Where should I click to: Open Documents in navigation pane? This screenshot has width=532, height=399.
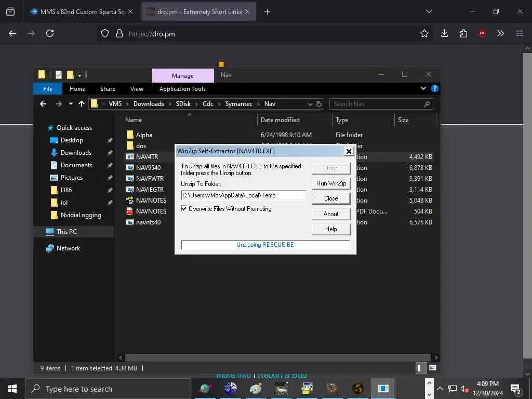76,165
